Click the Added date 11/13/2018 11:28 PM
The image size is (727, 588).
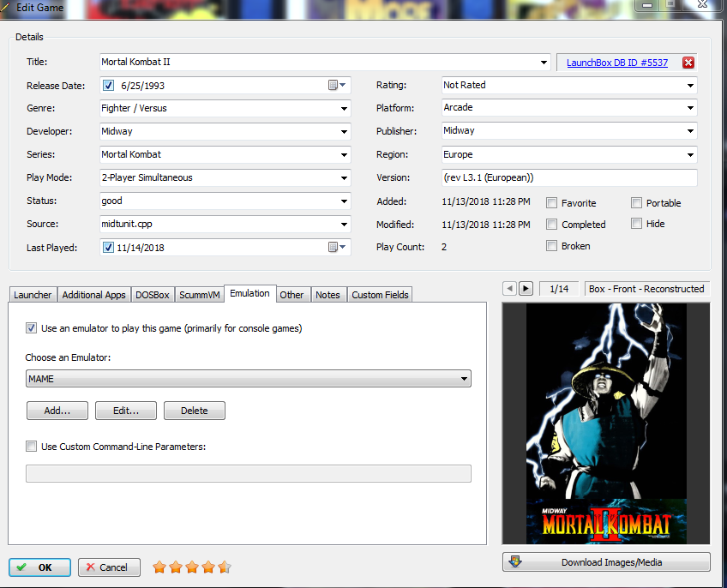pos(486,201)
